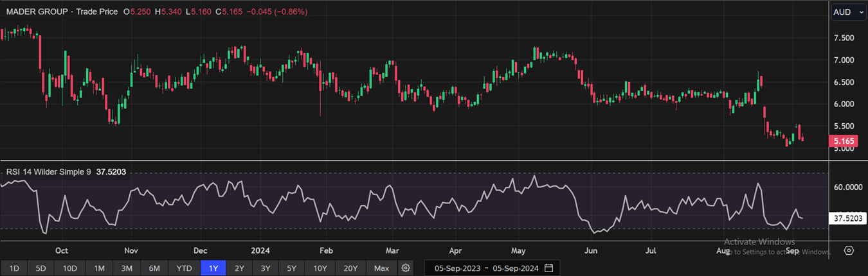Click the start date 05-Sep-2023 field
Image resolution: width=868 pixels, height=276 pixels.
coord(457,268)
